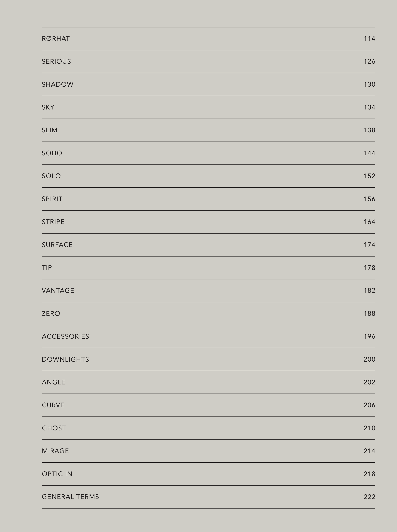Go to the STRIPE section
Screen dimensions: 397x532
point(53,222)
